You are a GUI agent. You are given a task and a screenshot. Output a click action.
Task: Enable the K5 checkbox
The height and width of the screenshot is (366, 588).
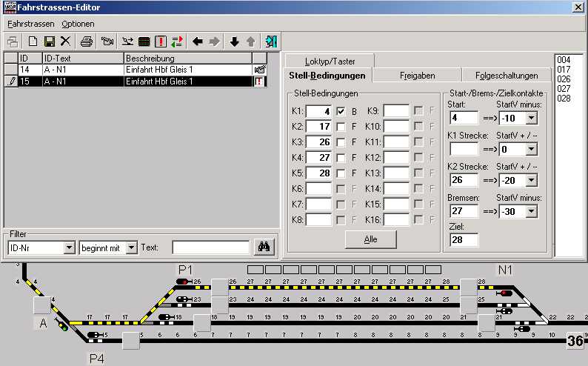pyautogui.click(x=342, y=173)
